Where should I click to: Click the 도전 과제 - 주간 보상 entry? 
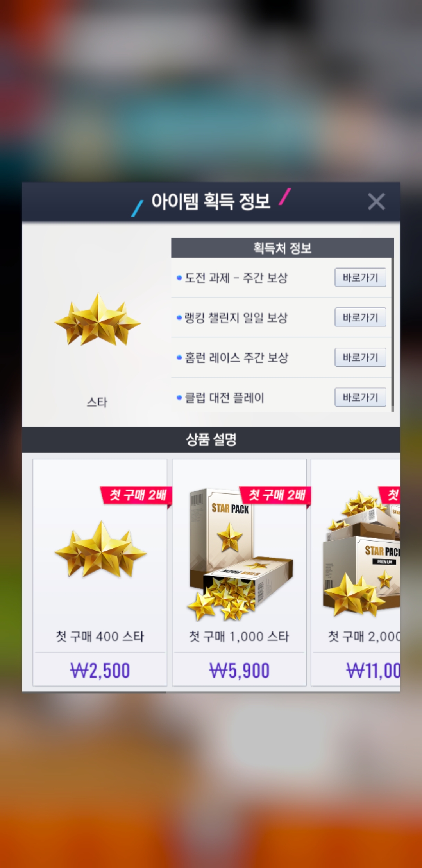click(236, 278)
